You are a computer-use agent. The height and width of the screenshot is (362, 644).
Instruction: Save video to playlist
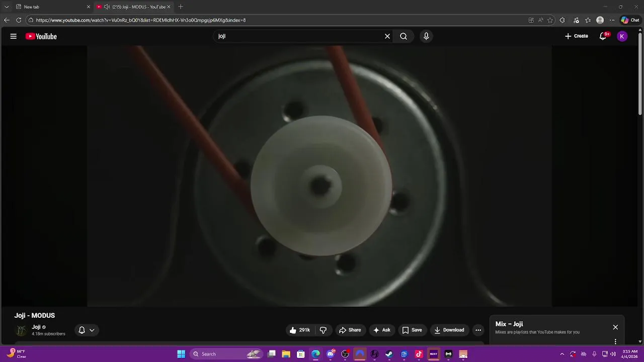click(412, 330)
